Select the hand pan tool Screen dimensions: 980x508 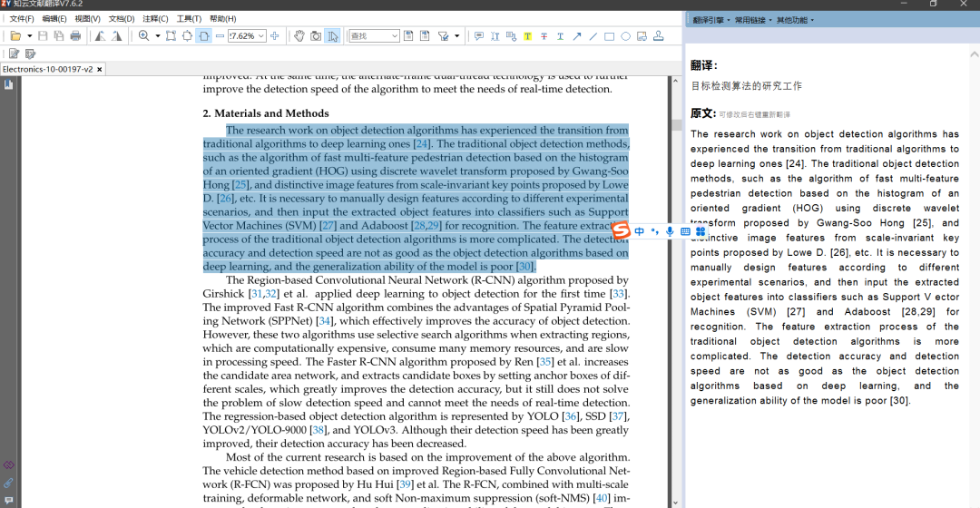(299, 36)
